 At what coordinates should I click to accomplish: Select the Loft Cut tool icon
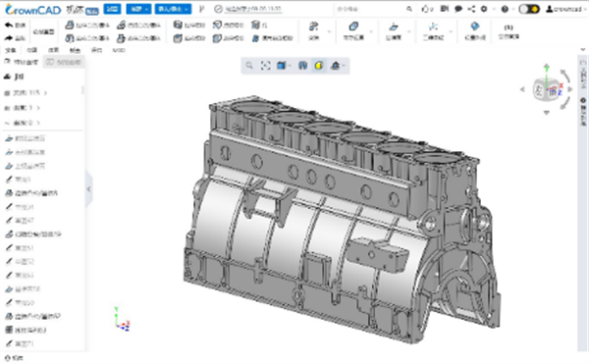pos(217,38)
